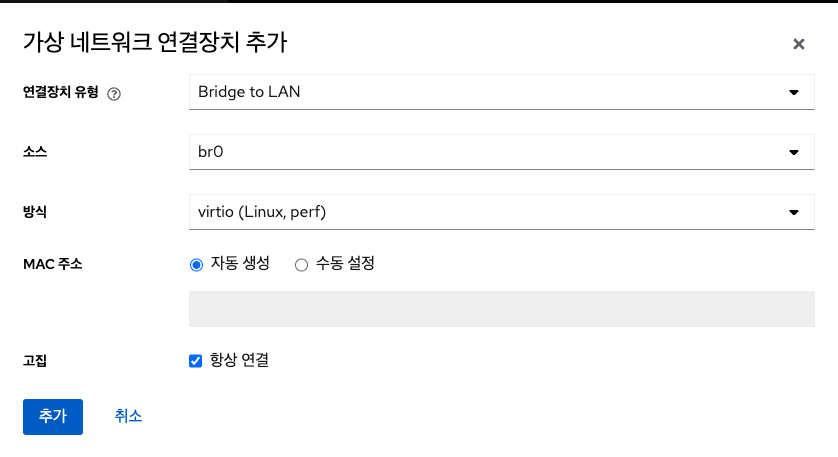Open the virtio (Linux, perf) dropdown
Screen dimensions: 838x457
[490, 213]
